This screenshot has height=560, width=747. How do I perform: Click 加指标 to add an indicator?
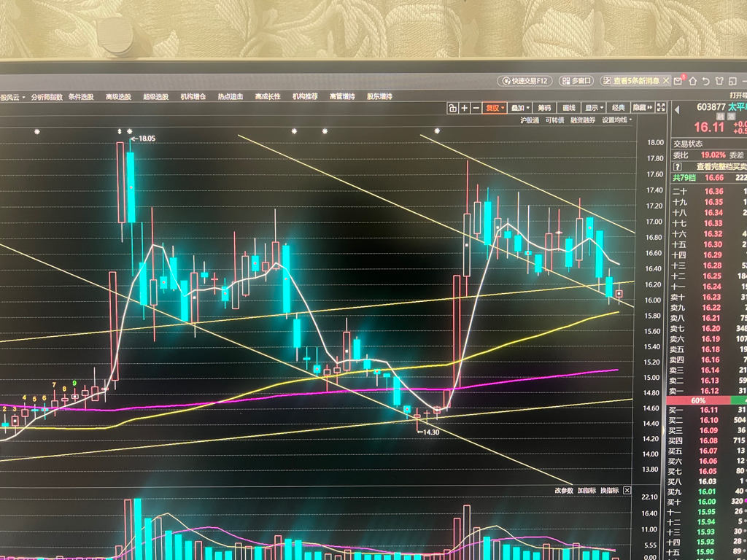coord(587,491)
